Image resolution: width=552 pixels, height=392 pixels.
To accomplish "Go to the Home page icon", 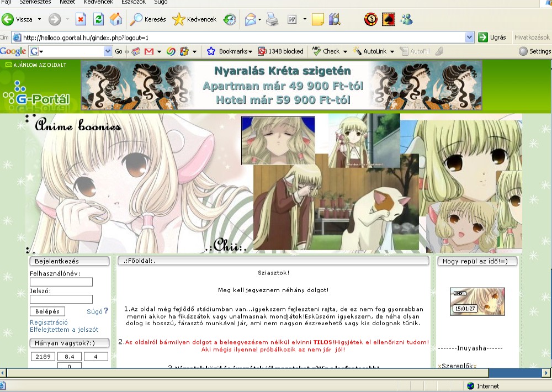I will click(x=116, y=19).
